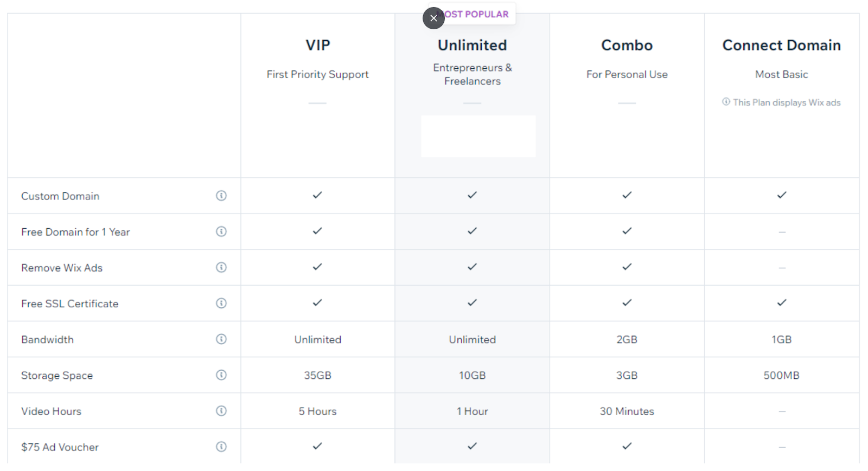
Task: Show details for $75 Ad Voucher info icon
Action: pos(221,447)
